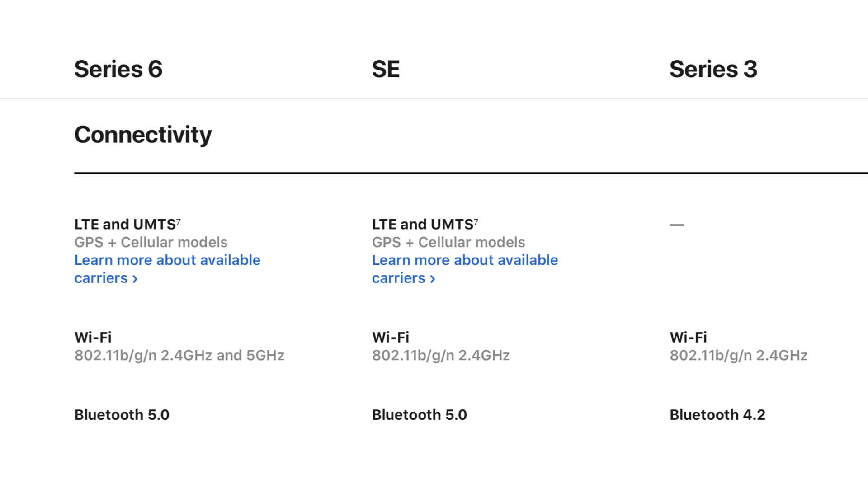The width and height of the screenshot is (868, 488).
Task: Open the SE available carriers link
Action: pyautogui.click(x=465, y=260)
